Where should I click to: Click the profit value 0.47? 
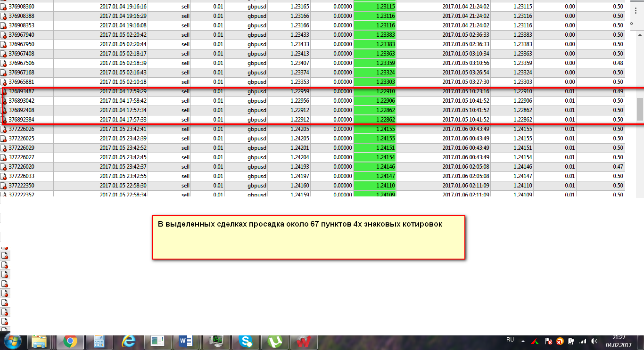click(618, 167)
